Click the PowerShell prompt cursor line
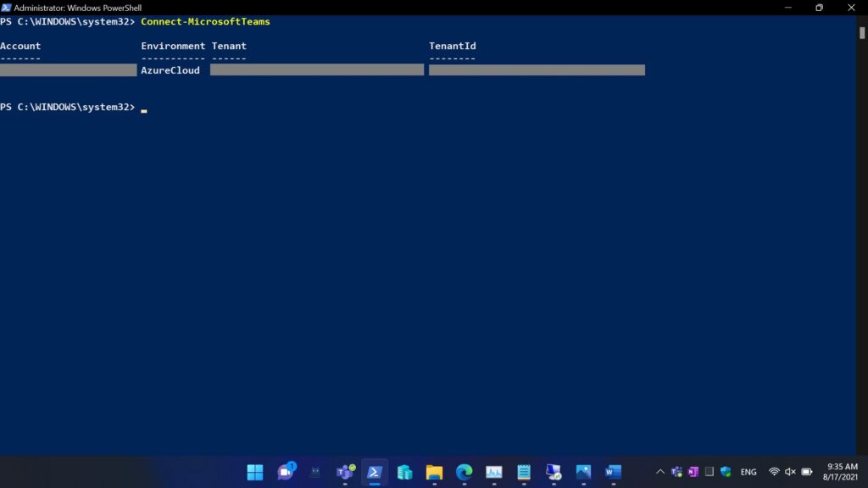The width and height of the screenshot is (868, 488). tap(144, 108)
